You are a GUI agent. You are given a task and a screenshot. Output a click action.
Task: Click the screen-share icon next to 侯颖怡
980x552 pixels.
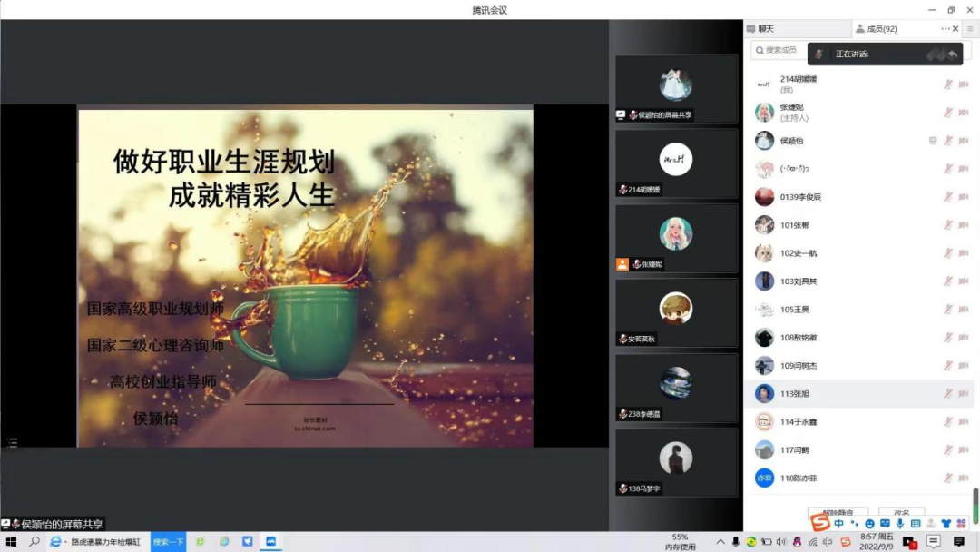coord(933,141)
